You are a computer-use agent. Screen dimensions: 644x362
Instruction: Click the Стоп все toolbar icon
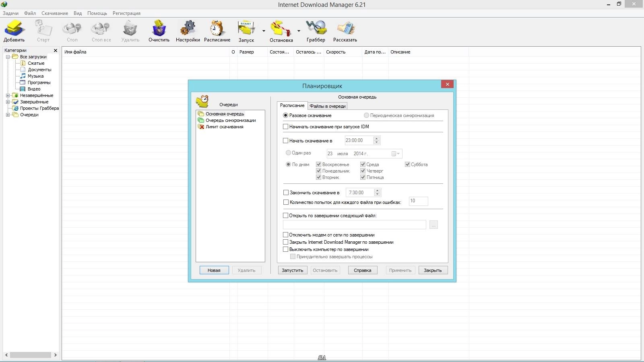pyautogui.click(x=101, y=28)
